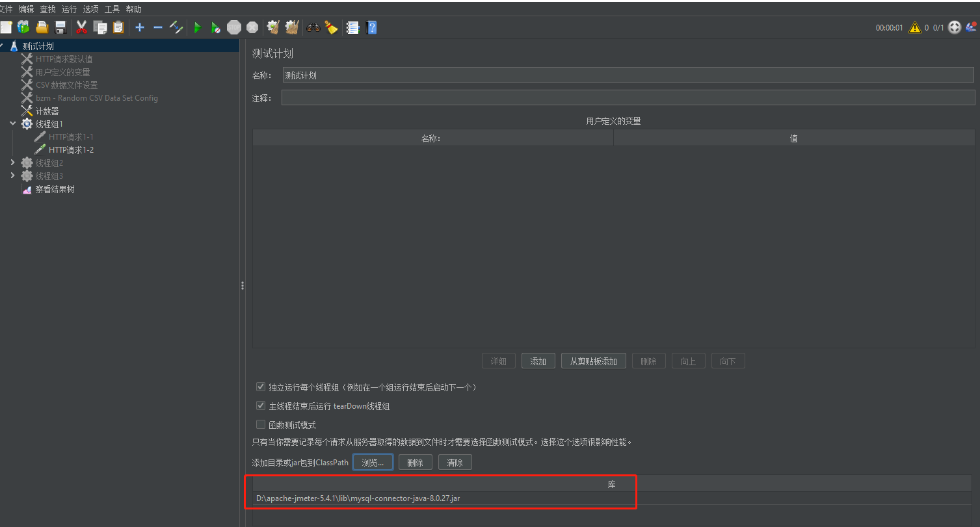Enable the 函数测试模式 checkbox
The image size is (980, 527).
261,425
